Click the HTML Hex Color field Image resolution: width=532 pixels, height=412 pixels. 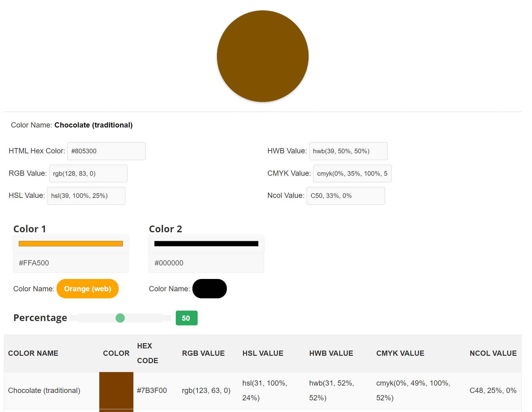coord(106,151)
